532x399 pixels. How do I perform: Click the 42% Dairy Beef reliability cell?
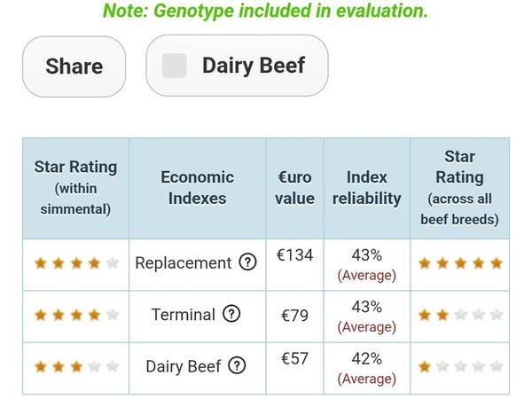tap(367, 368)
